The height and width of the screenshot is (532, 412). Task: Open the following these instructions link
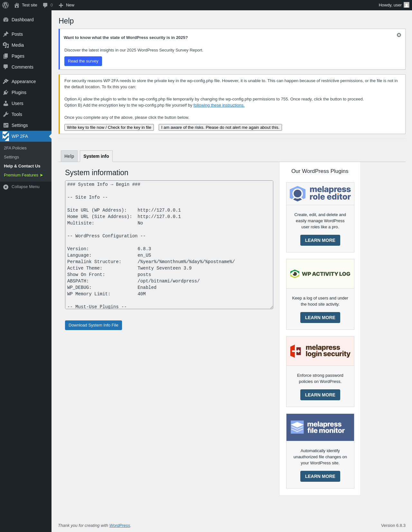click(x=219, y=105)
